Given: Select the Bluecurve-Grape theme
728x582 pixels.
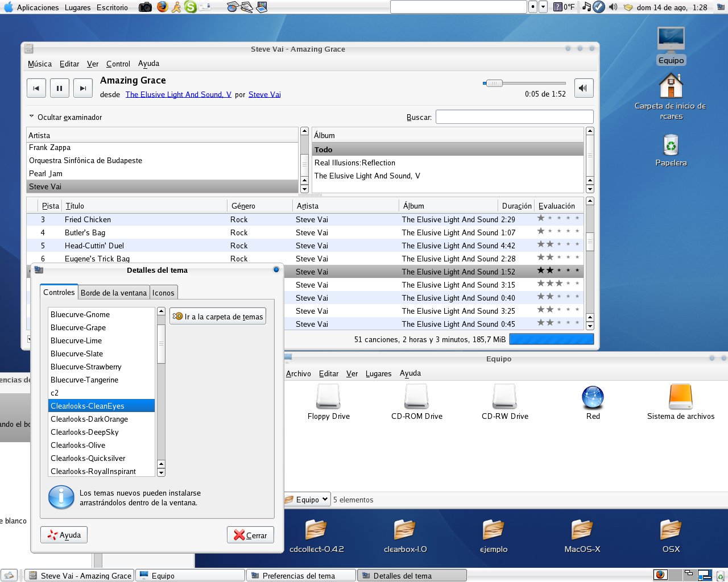Looking at the screenshot, I should [x=101, y=327].
